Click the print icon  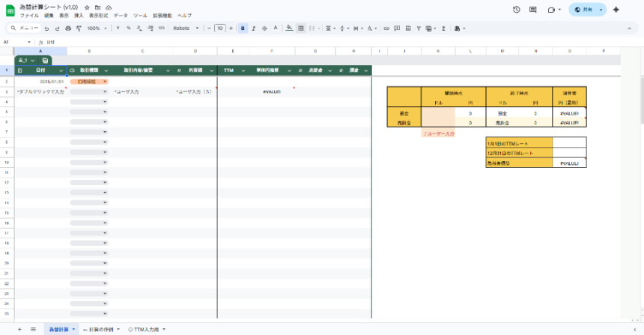pos(68,28)
